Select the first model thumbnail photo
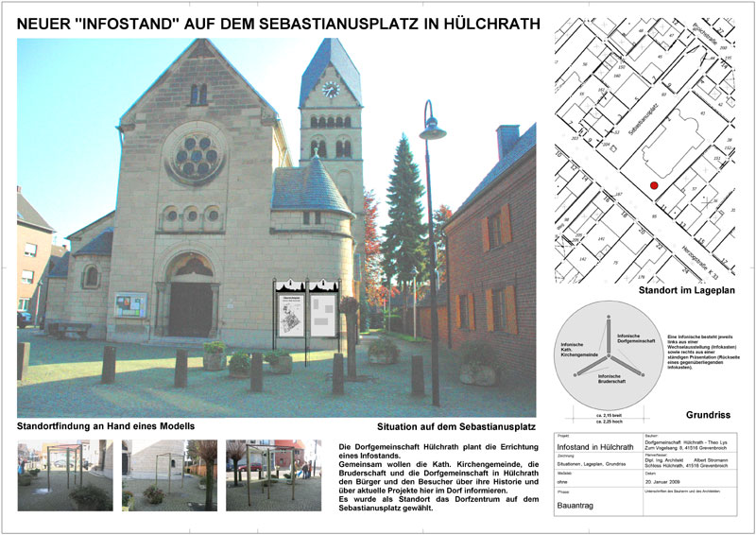Image resolution: width=756 pixels, height=535 pixels. (64, 475)
